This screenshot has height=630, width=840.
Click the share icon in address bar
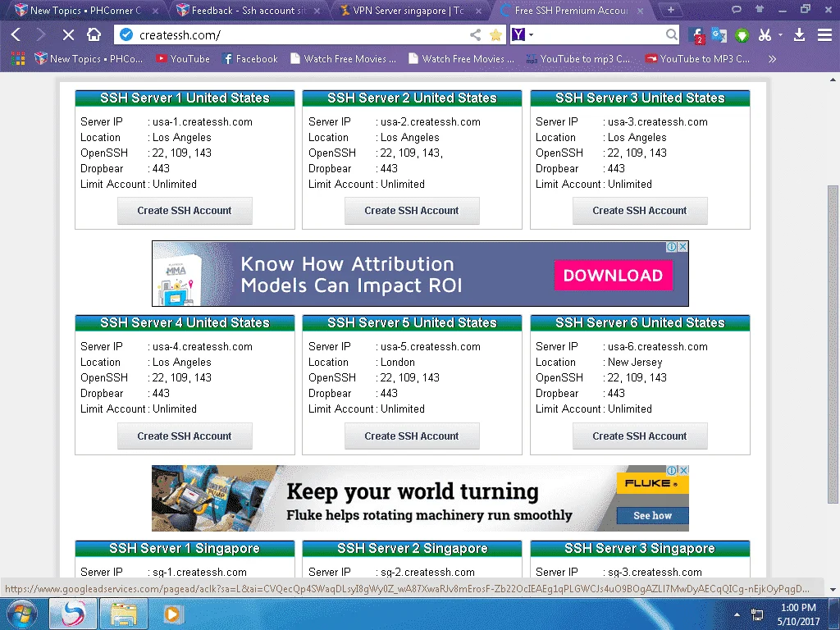(x=475, y=34)
